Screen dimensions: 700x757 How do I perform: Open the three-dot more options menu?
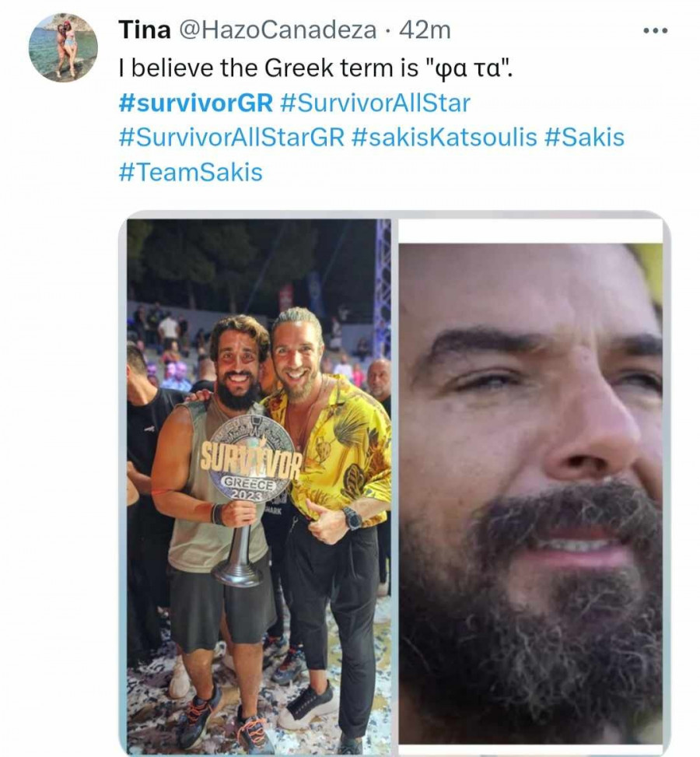pos(655,31)
